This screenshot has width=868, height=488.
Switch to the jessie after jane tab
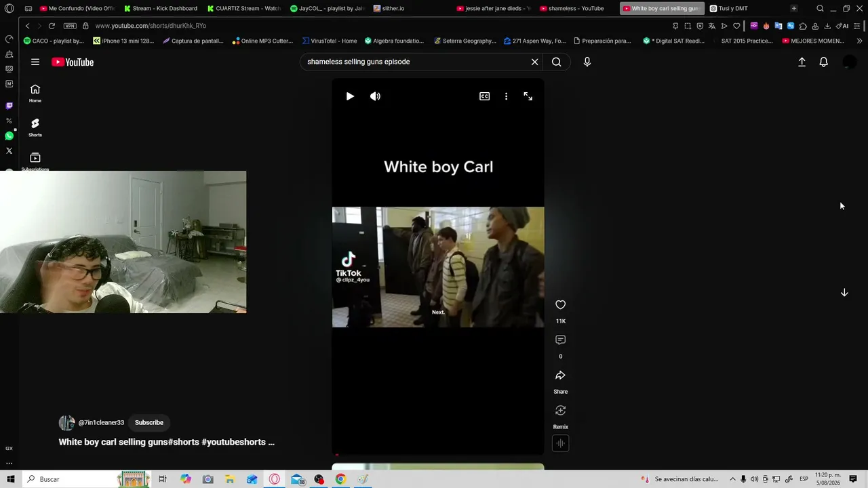click(493, 9)
